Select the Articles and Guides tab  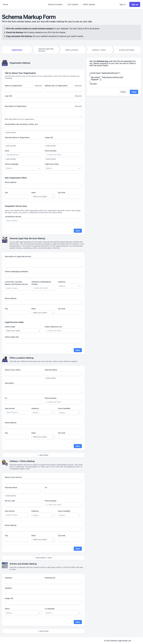click(x=126, y=50)
